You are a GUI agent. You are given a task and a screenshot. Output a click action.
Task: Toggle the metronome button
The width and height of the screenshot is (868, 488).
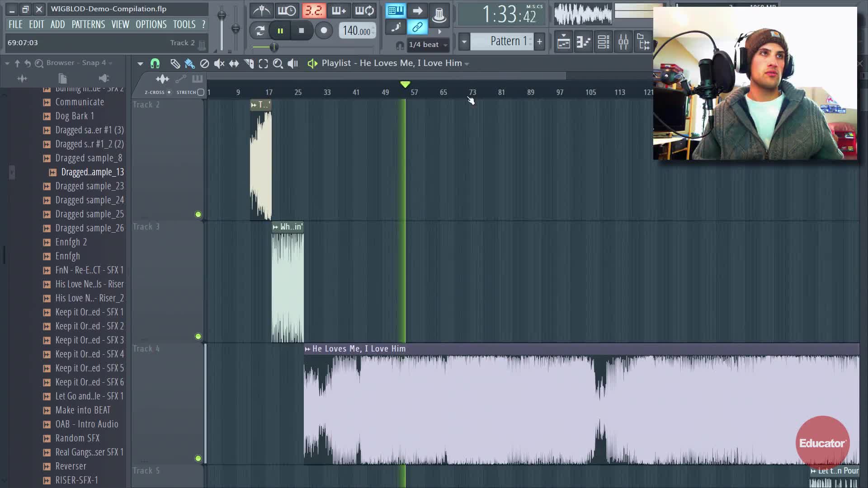(x=261, y=10)
